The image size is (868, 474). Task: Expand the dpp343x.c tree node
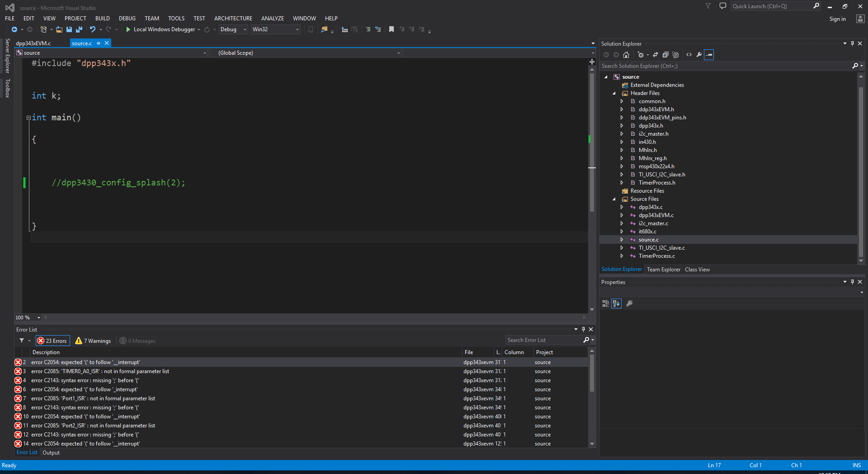click(622, 207)
